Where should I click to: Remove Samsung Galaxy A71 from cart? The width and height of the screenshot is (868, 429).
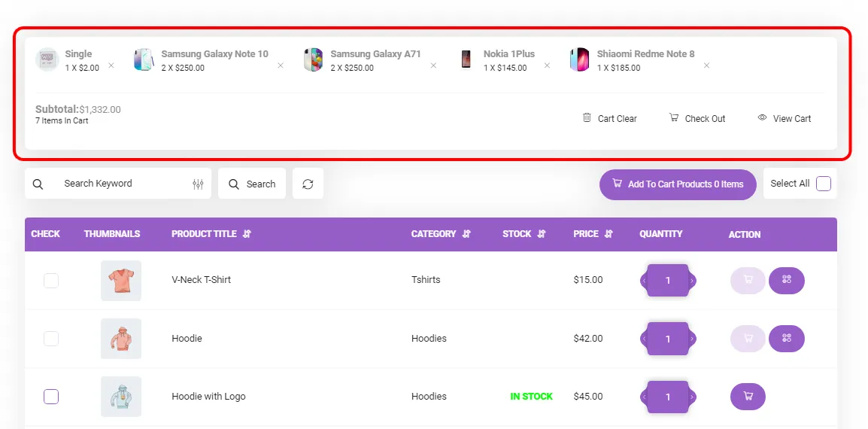click(433, 65)
